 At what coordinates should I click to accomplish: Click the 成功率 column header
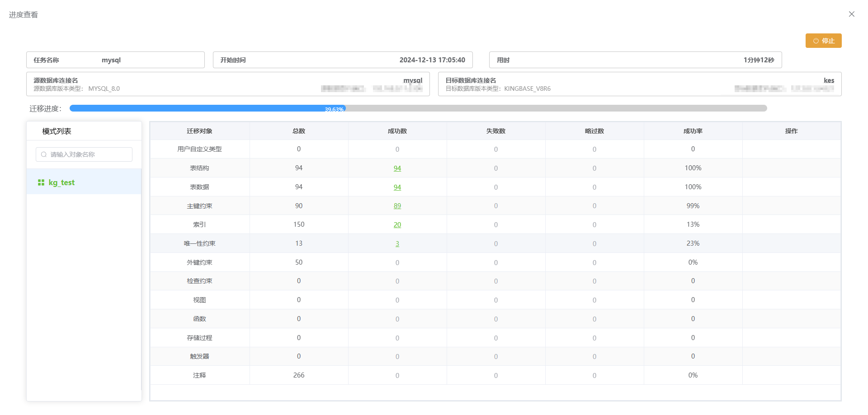click(x=693, y=131)
